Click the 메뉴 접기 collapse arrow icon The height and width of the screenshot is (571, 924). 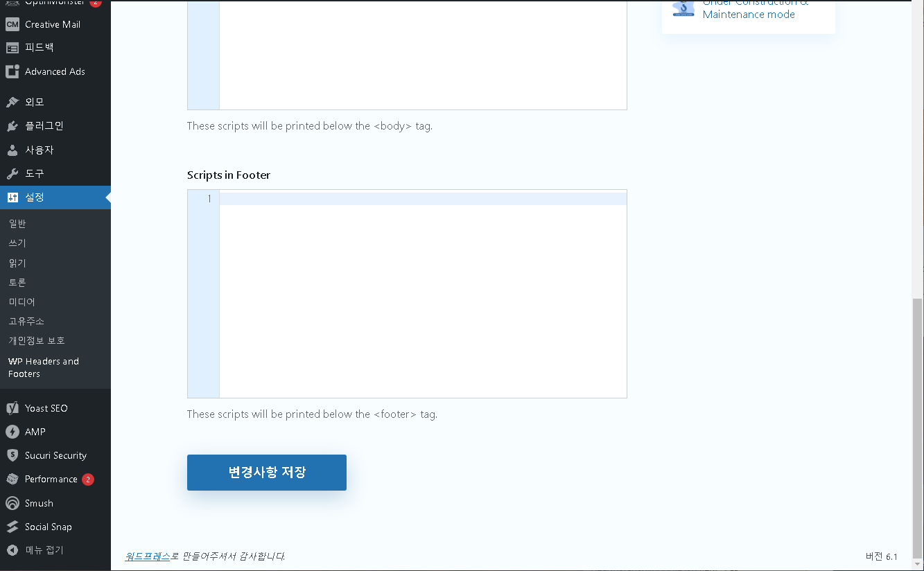(x=12, y=550)
